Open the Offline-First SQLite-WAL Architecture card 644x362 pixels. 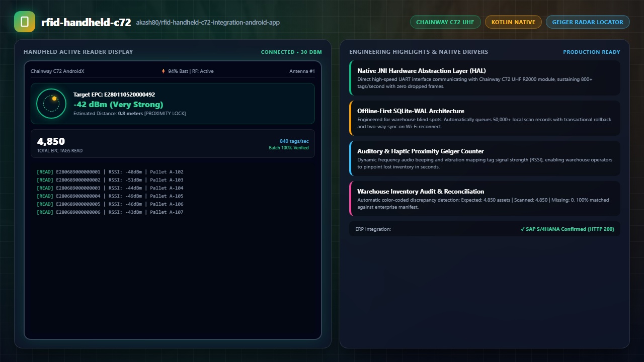coord(485,118)
